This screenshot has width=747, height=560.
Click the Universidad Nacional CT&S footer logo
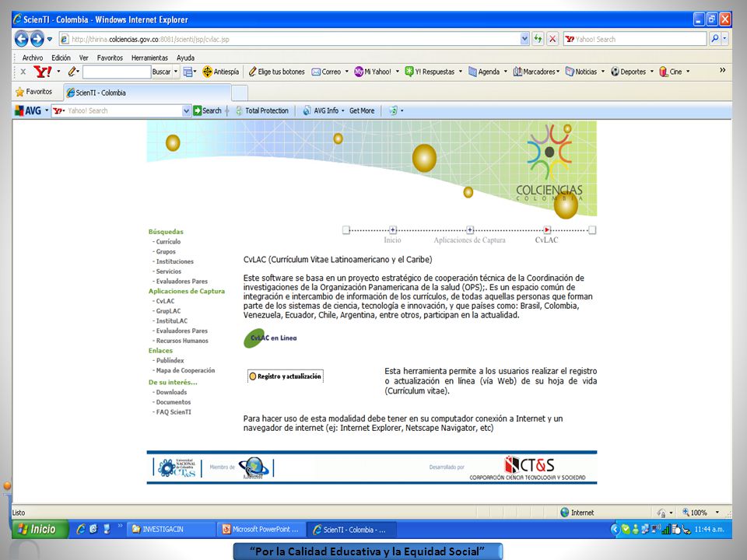coord(177,467)
